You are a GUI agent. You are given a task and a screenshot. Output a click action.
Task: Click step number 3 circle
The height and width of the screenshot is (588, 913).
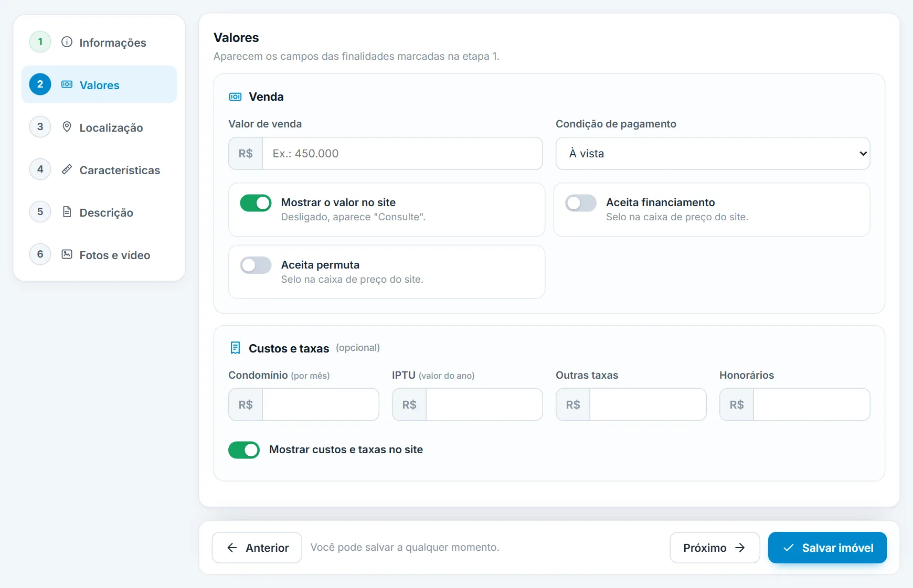point(40,127)
